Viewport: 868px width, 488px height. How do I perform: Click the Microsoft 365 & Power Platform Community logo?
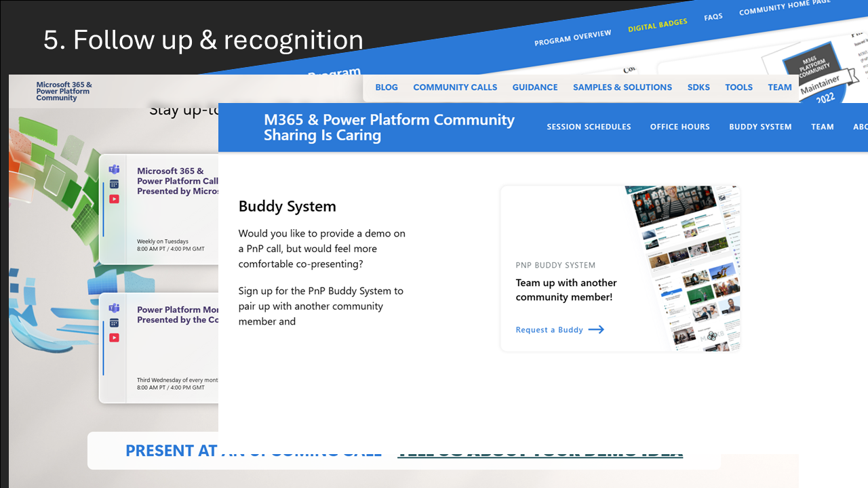pos(64,91)
